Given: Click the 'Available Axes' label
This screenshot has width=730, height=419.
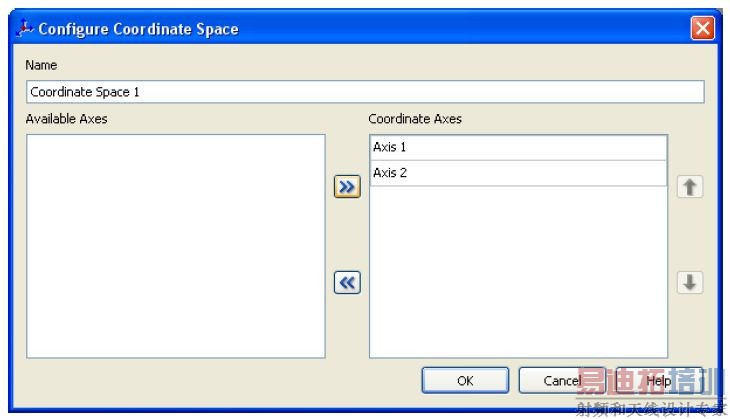Looking at the screenshot, I should click(66, 119).
